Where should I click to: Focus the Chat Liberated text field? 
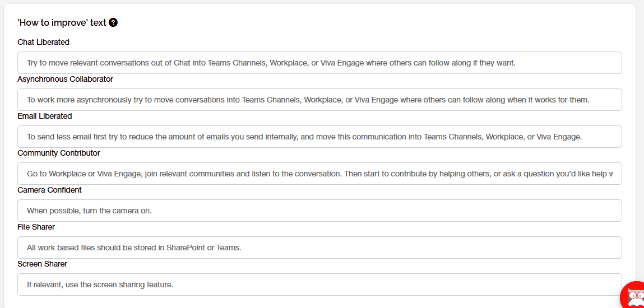[319, 63]
